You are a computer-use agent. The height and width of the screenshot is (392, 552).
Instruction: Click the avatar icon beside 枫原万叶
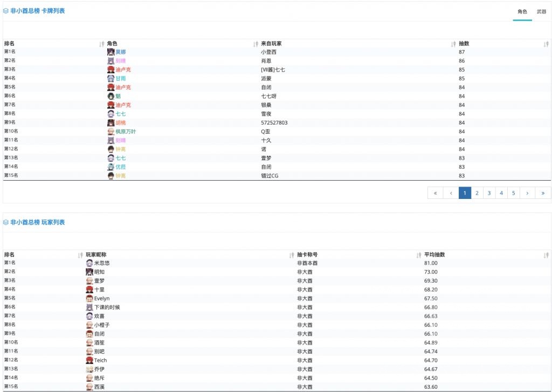[111, 132]
